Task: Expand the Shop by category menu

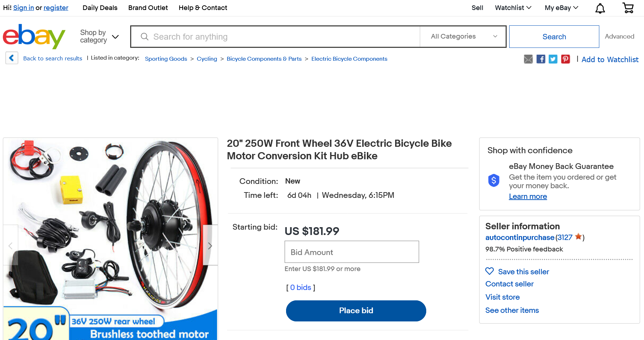Action: pos(99,36)
